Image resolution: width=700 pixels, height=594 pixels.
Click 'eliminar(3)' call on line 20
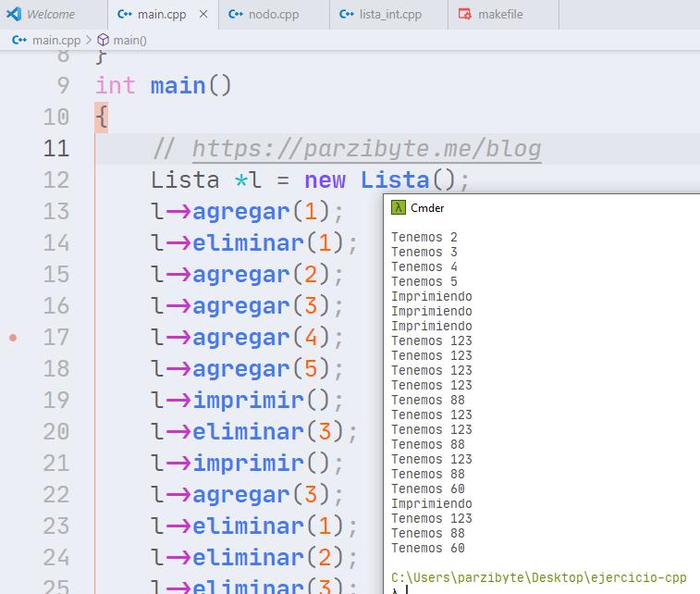tap(268, 432)
